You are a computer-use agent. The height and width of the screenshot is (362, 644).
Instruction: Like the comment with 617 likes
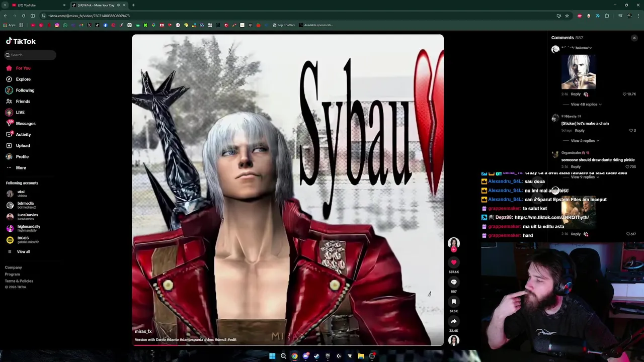pyautogui.click(x=631, y=234)
